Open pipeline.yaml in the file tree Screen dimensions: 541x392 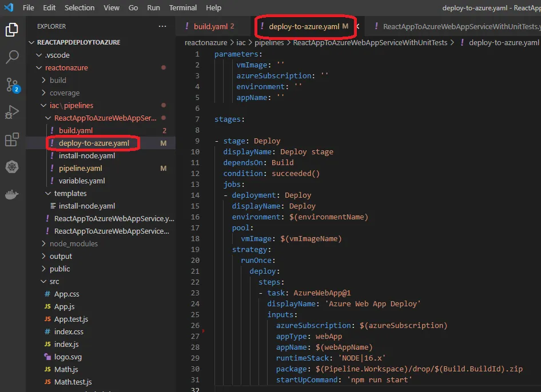(x=80, y=168)
